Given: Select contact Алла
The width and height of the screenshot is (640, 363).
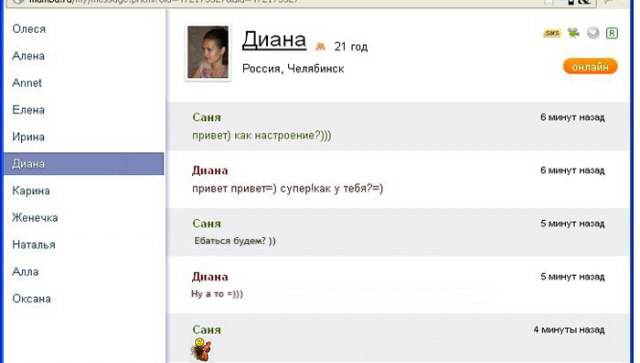Looking at the screenshot, I should point(25,272).
